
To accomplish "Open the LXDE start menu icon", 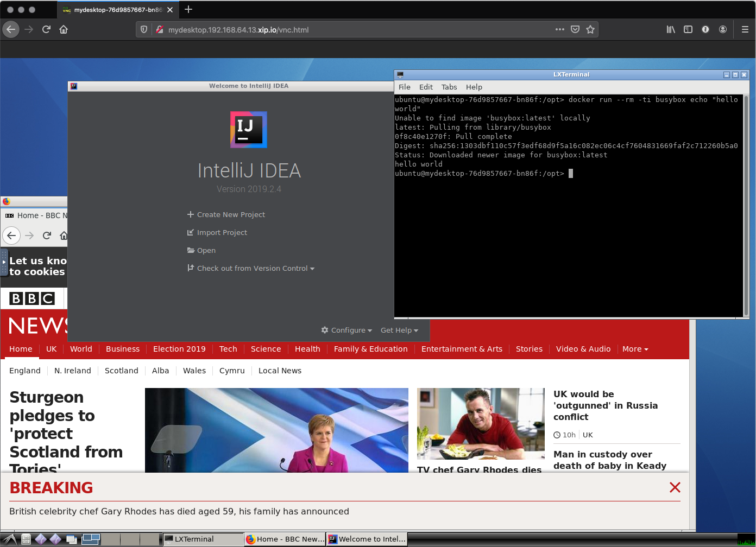I will (x=9, y=539).
